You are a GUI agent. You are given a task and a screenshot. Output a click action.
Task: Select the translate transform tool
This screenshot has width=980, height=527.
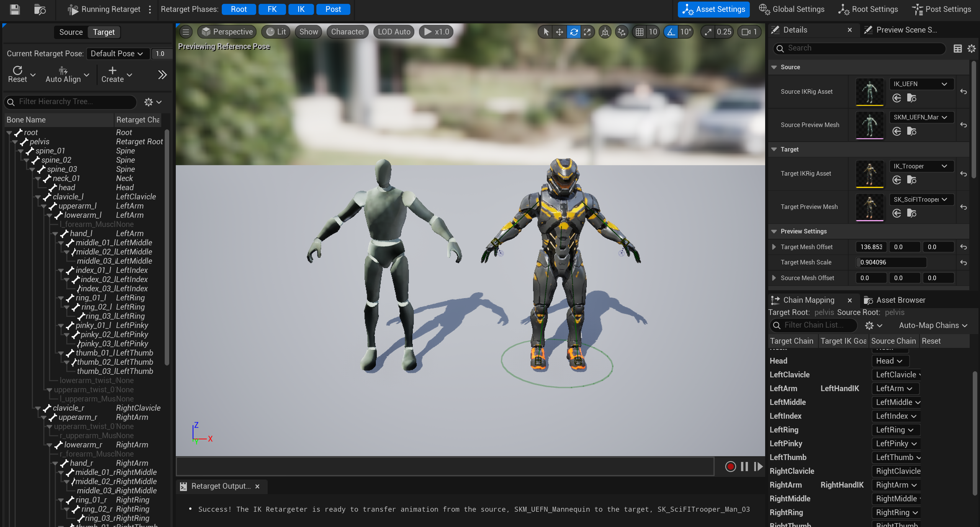click(x=560, y=32)
